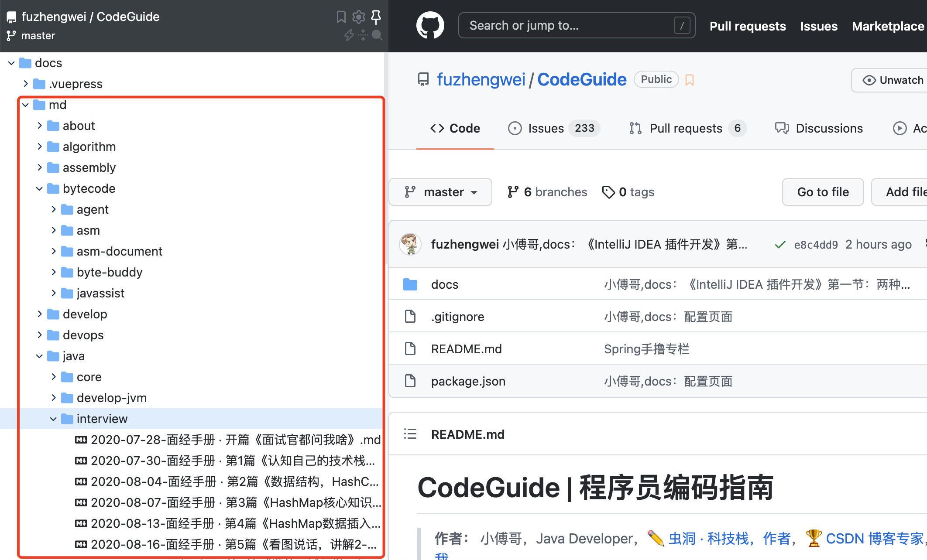Screen dimensions: 927x560
Task: Click Pull requests in top navigation
Action: (x=748, y=26)
